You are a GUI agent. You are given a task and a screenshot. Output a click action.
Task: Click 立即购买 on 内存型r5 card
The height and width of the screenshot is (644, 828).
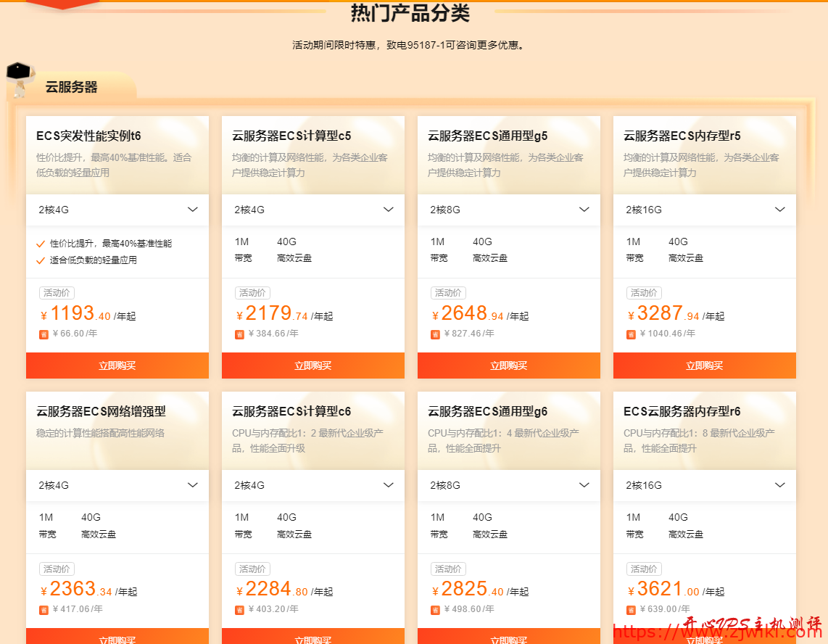pyautogui.click(x=704, y=366)
